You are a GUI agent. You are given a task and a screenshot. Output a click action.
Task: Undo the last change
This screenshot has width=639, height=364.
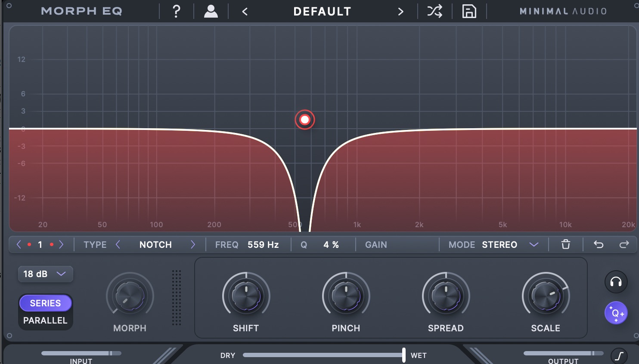[x=598, y=244]
